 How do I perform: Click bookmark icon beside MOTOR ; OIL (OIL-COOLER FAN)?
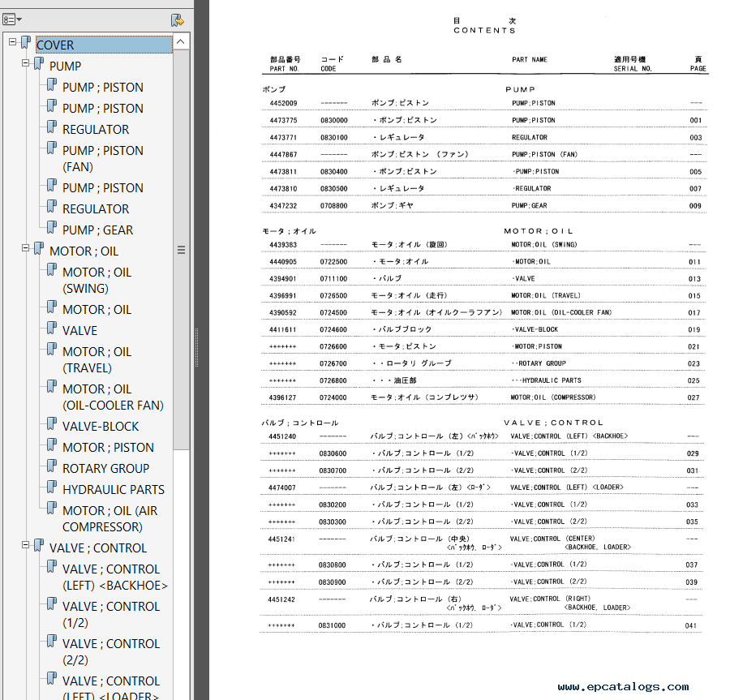coord(52,387)
